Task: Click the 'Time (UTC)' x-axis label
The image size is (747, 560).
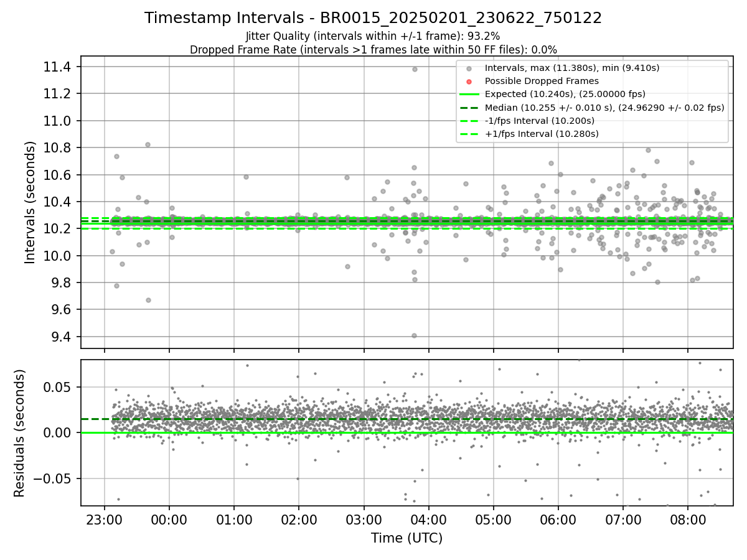Action: click(x=406, y=538)
